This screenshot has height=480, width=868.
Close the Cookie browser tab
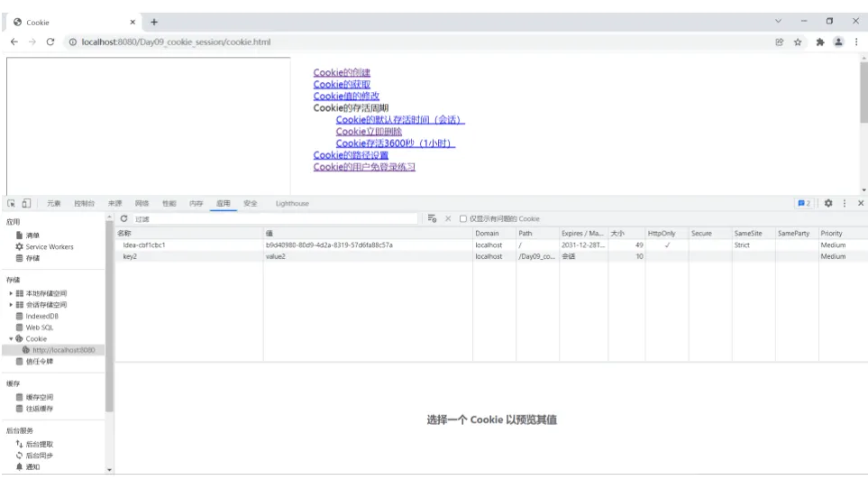[x=132, y=23]
